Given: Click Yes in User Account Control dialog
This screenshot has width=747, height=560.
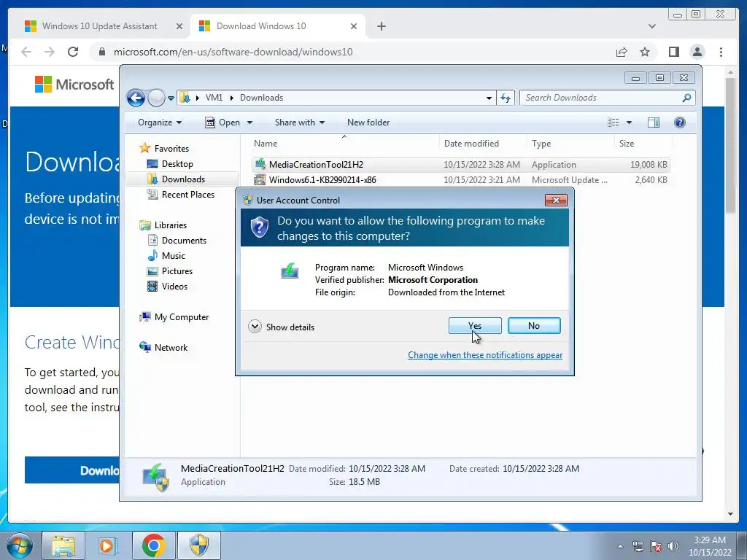Looking at the screenshot, I should pos(474,326).
